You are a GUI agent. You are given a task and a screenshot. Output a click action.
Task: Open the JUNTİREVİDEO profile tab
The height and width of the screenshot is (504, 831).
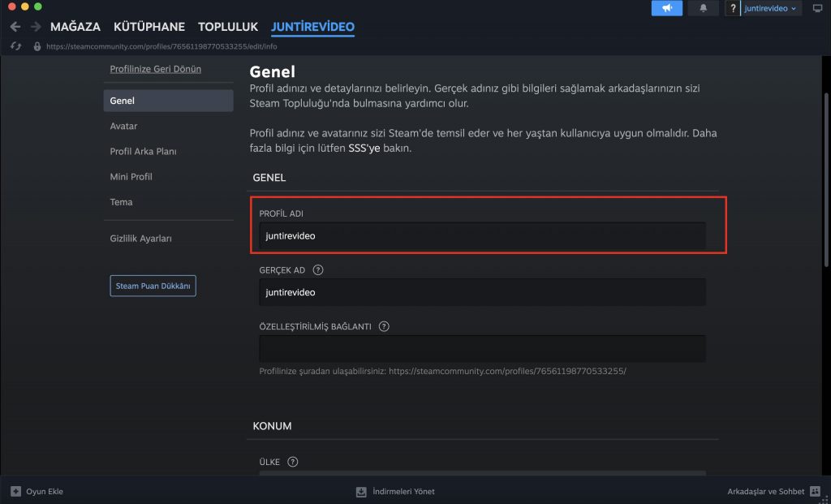(x=312, y=27)
